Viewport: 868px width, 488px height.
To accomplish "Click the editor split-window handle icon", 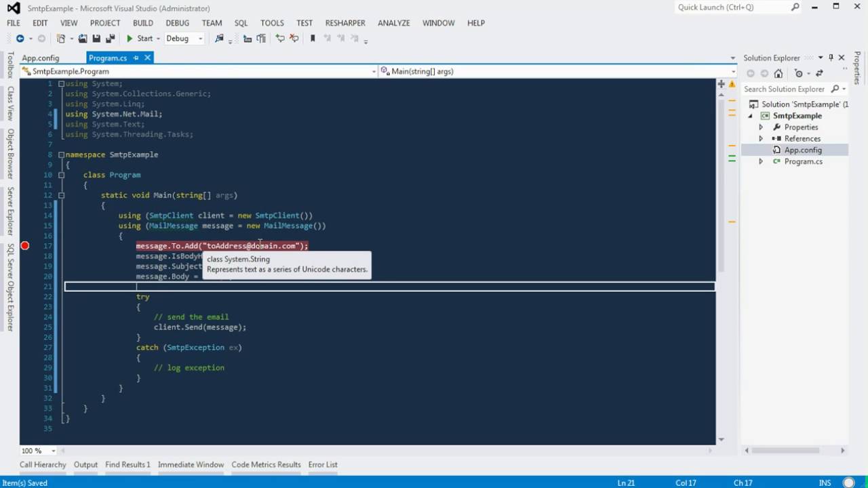I will tap(721, 84).
